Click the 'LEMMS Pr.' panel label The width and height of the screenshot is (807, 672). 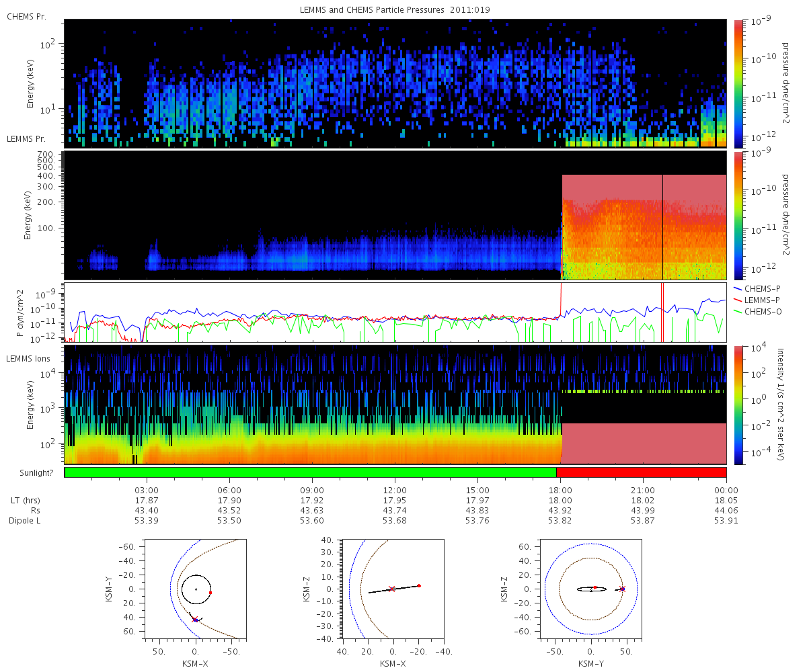pos(27,139)
